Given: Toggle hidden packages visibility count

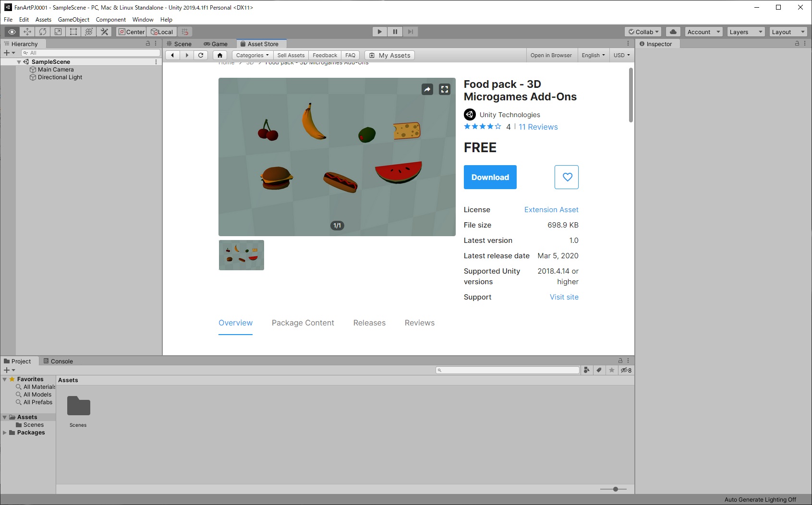Looking at the screenshot, I should pyautogui.click(x=626, y=370).
